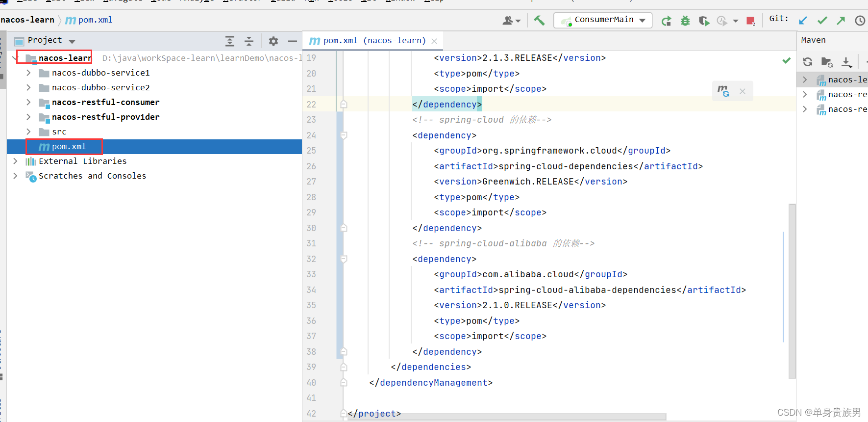Select External Libraries in Project tree
Screen dimensions: 868x422
pos(82,161)
